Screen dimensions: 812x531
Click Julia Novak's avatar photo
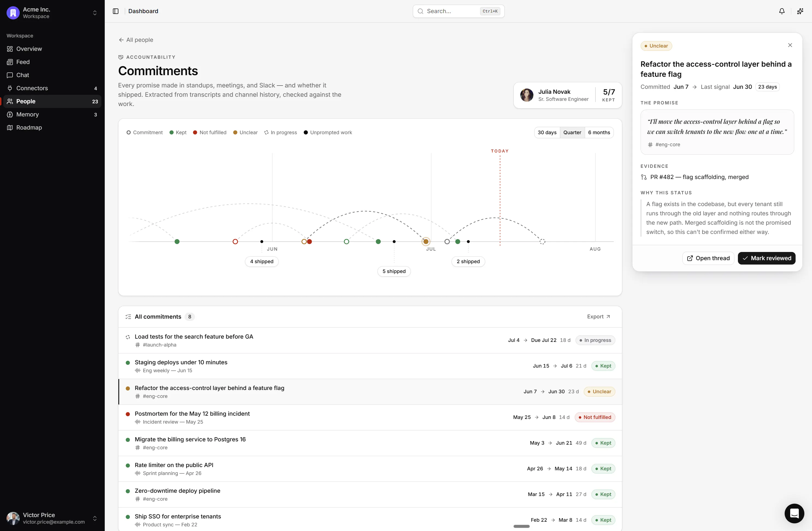coord(527,95)
